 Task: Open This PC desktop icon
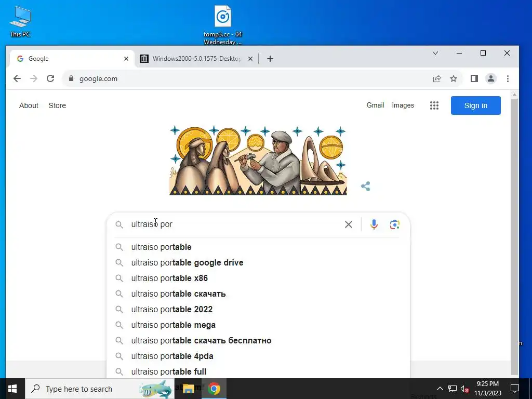[x=20, y=22]
